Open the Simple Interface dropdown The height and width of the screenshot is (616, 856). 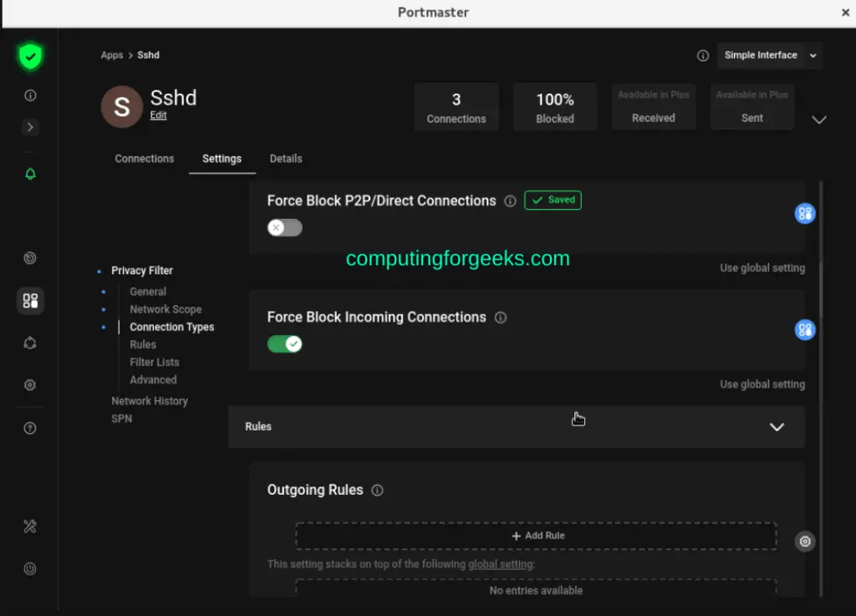pyautogui.click(x=770, y=56)
